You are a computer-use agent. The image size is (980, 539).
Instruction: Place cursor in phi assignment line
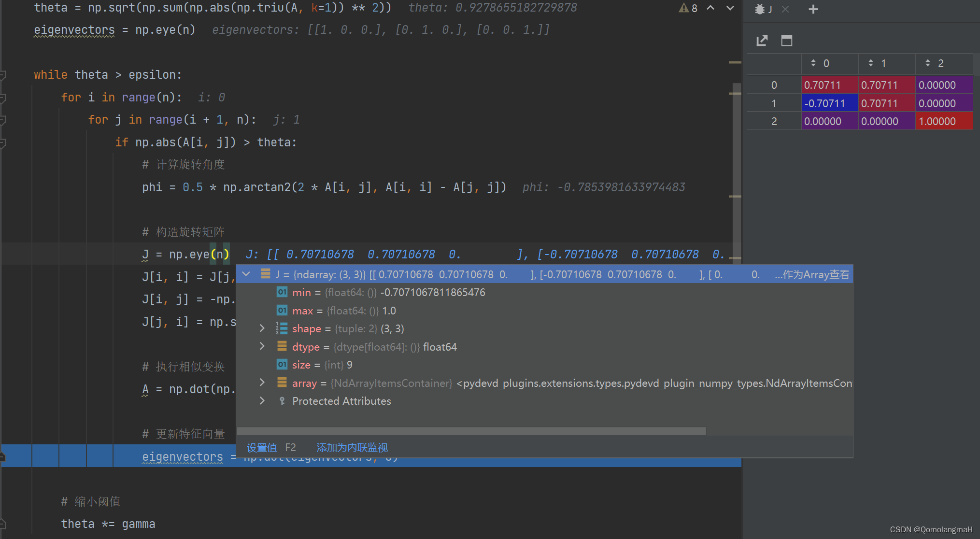324,187
